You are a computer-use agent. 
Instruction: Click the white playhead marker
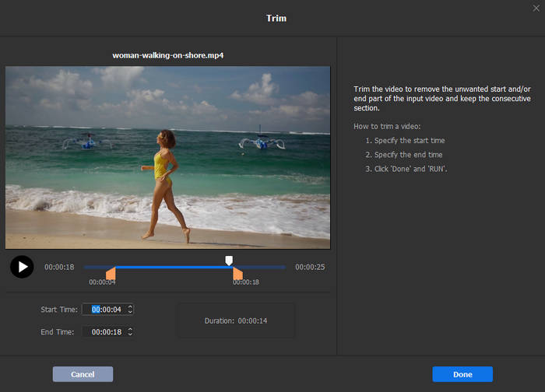click(x=229, y=261)
